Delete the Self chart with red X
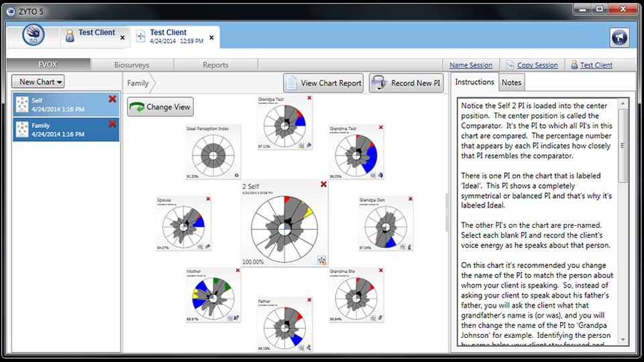This screenshot has height=362, width=644. coord(112,99)
